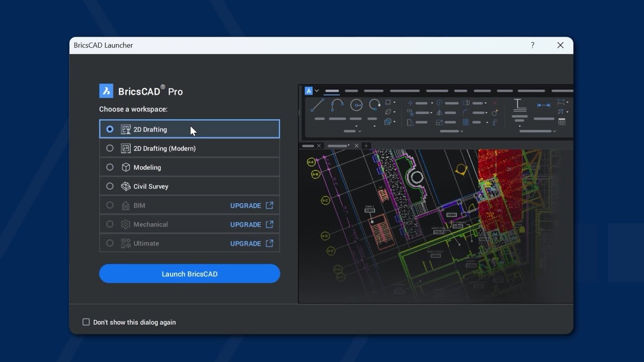Image resolution: width=644 pixels, height=362 pixels.
Task: Open help with the question mark button
Action: (x=532, y=45)
